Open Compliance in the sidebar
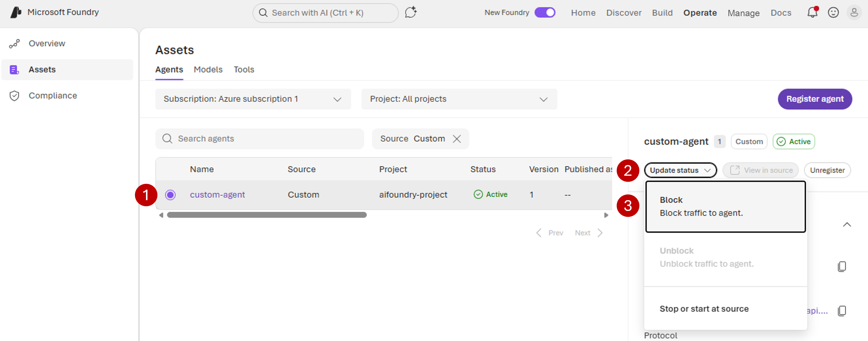 point(67,96)
